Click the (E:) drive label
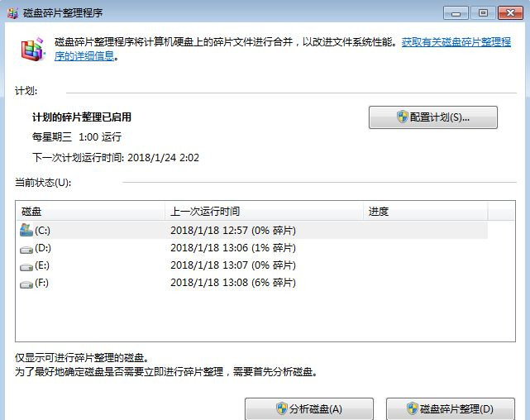 tap(42, 265)
